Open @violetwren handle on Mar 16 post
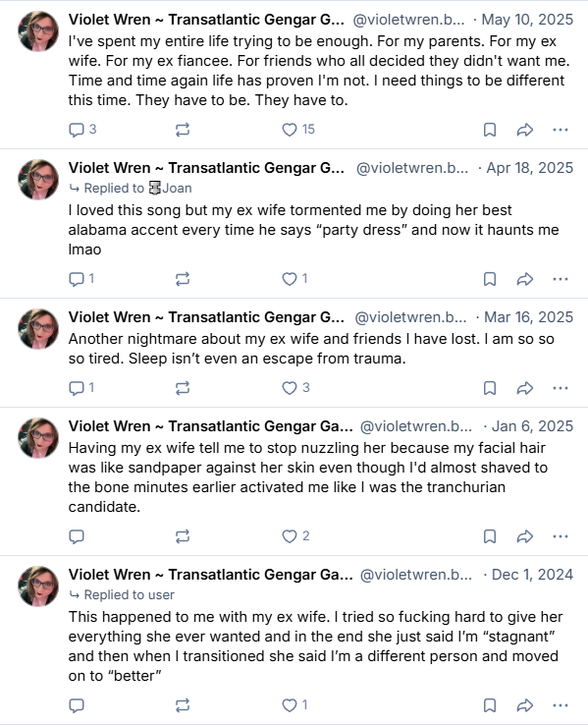 [410, 317]
